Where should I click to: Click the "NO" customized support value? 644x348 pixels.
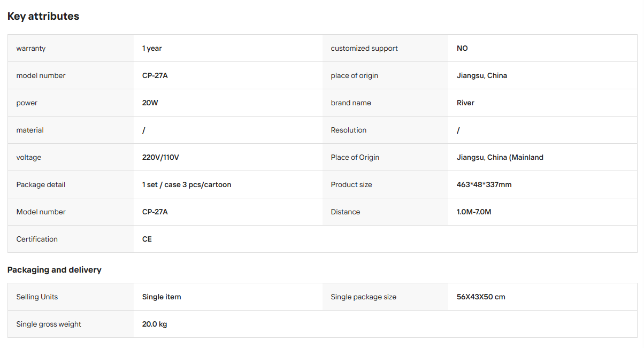tap(462, 49)
